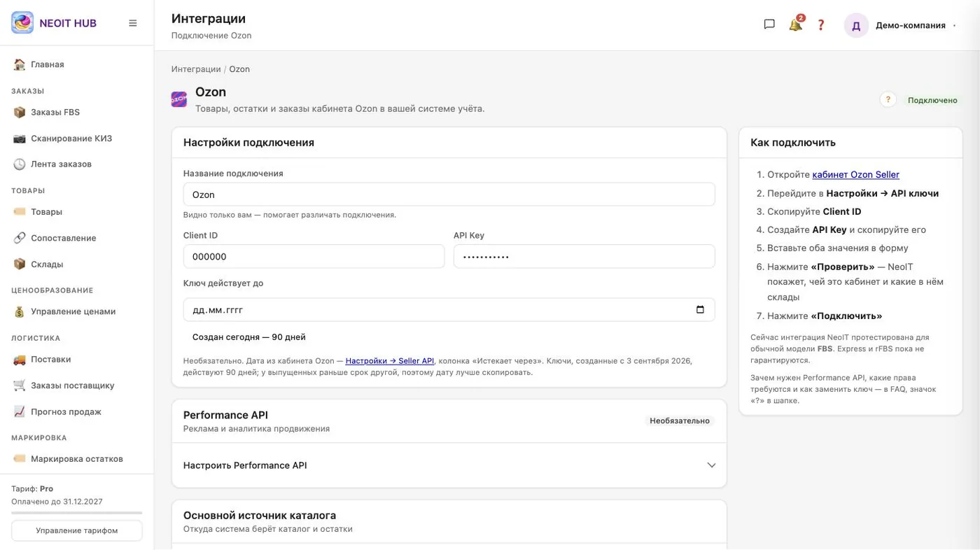Viewport: 980px width, 550px height.
Task: Click the house icon for Главная
Action: click(x=20, y=64)
